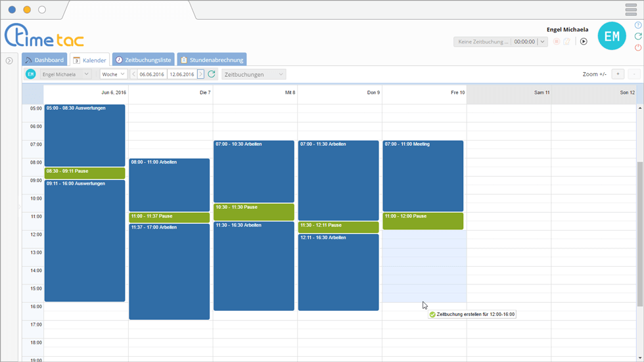Select the 12:11 - 16:30 Arbeiten entry
The width and height of the screenshot is (644, 362).
coord(338,272)
